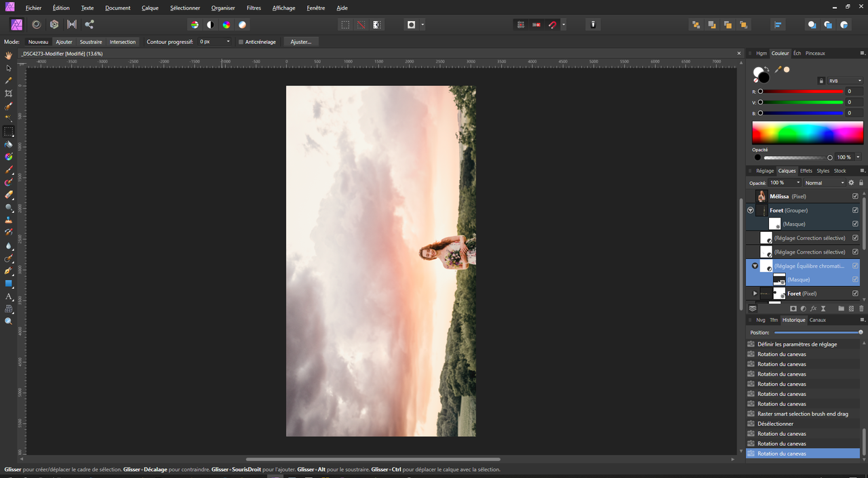
Task: Click Mask Layer icon in Layers panel
Action: [793, 308]
